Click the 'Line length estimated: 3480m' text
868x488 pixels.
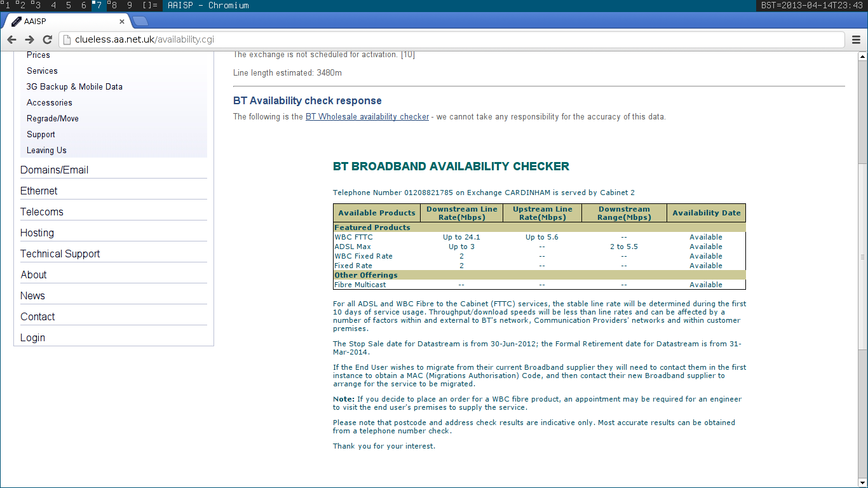[x=287, y=73]
